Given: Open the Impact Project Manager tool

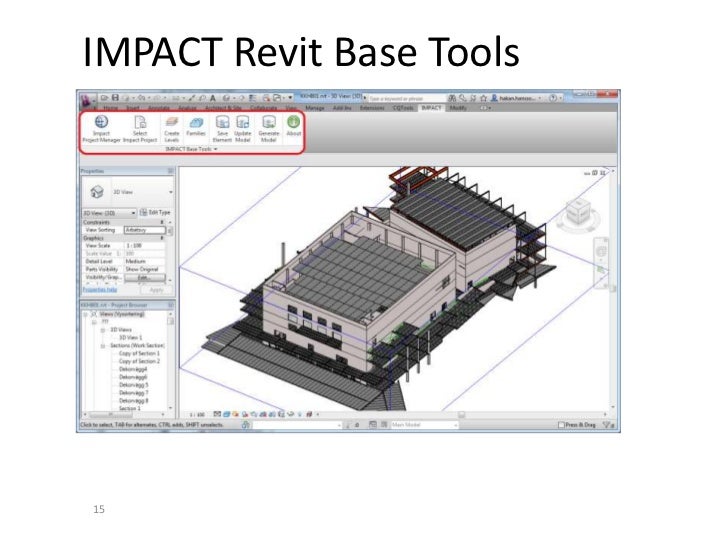Looking at the screenshot, I should (101, 129).
